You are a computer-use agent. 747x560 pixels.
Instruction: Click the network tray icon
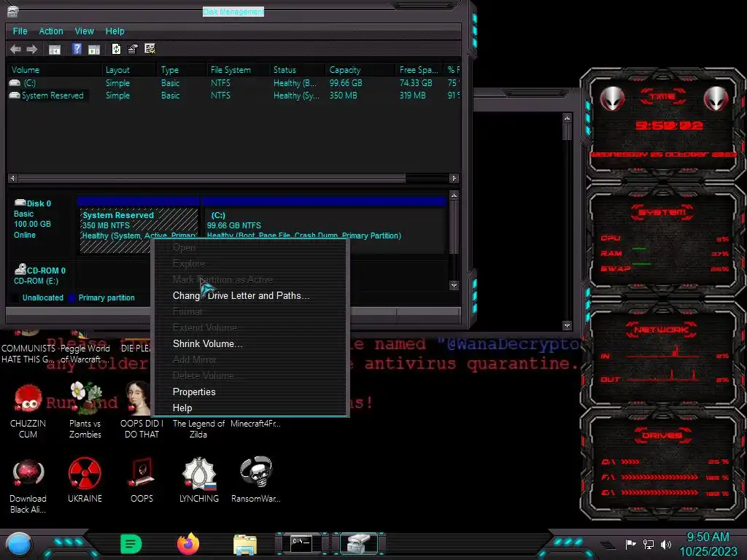[649, 544]
